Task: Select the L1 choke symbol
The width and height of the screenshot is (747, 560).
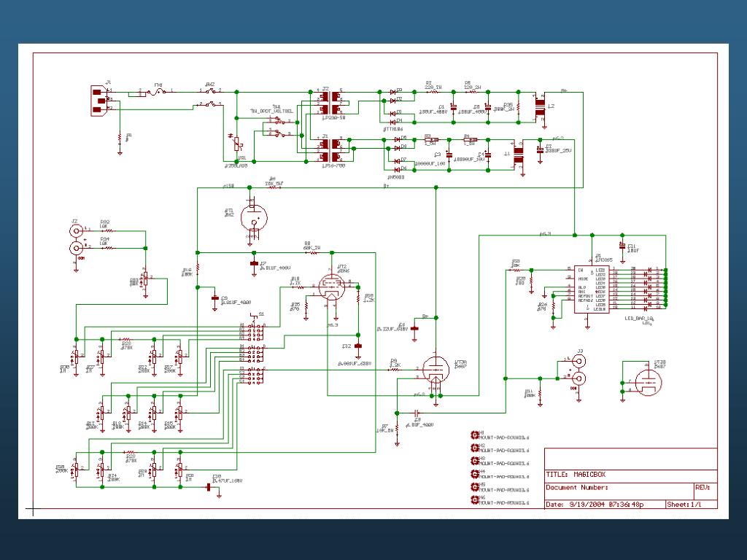Action: pyautogui.click(x=519, y=155)
